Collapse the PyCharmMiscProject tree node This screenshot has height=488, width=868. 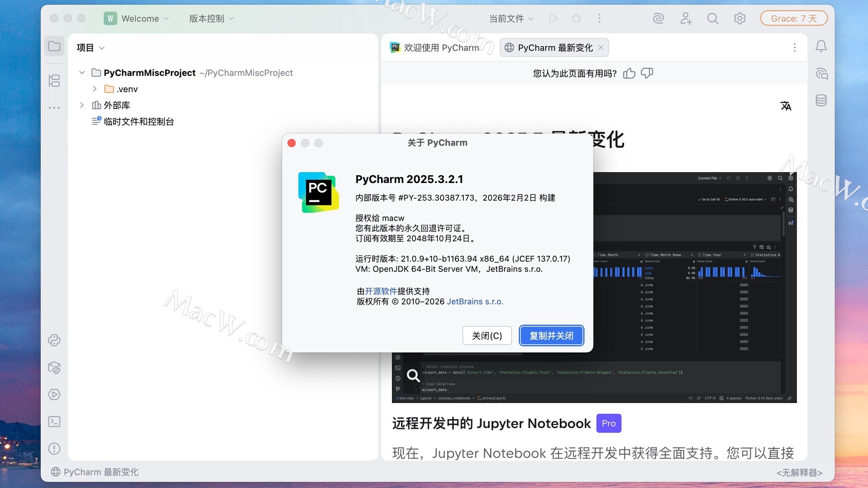82,73
